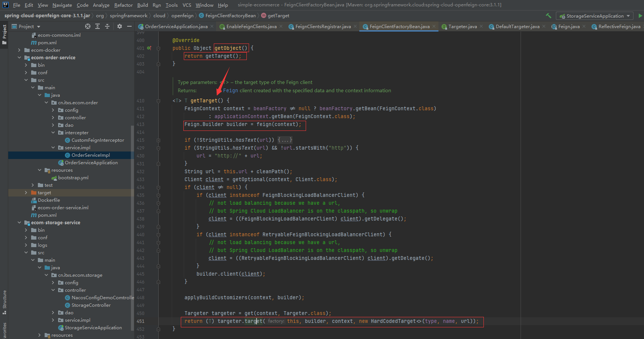
Task: Expand the ecom-docker folder
Action: point(19,50)
